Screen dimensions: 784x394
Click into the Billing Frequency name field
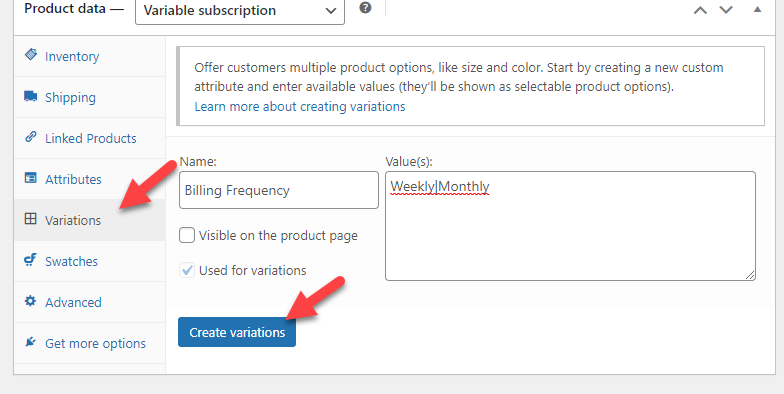pos(279,190)
